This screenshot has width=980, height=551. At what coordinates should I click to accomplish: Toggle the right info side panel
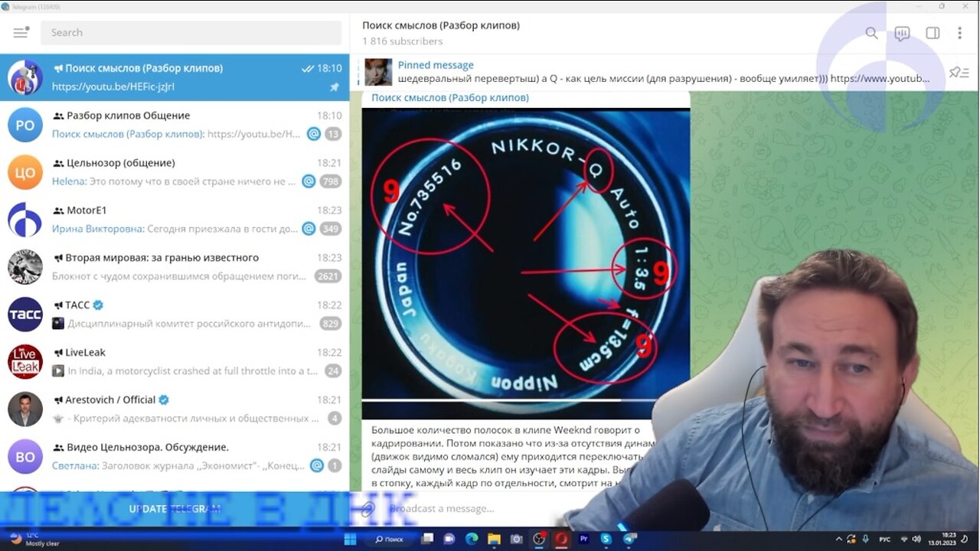coord(933,33)
